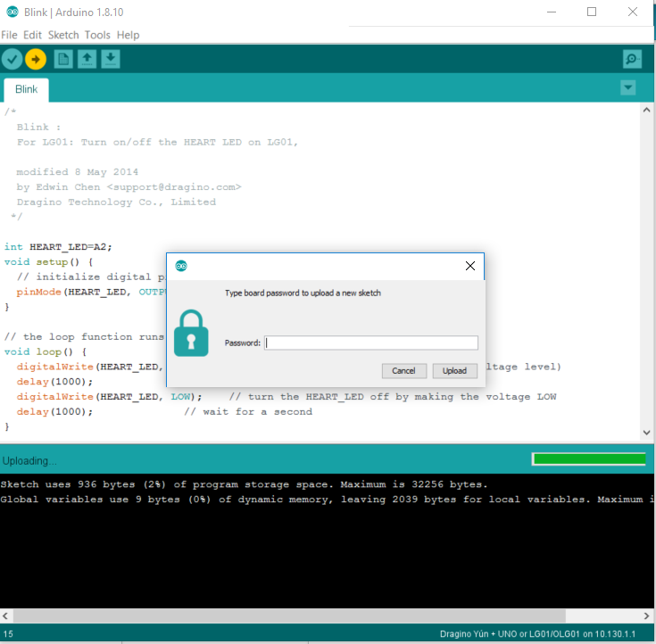Open the File menu
The height and width of the screenshot is (644, 656).
9,35
